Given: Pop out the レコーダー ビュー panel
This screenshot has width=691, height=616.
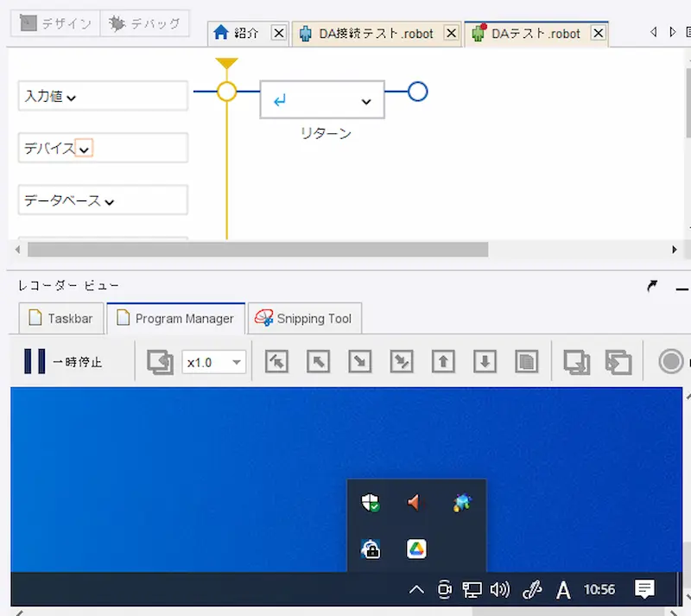Looking at the screenshot, I should (x=652, y=286).
